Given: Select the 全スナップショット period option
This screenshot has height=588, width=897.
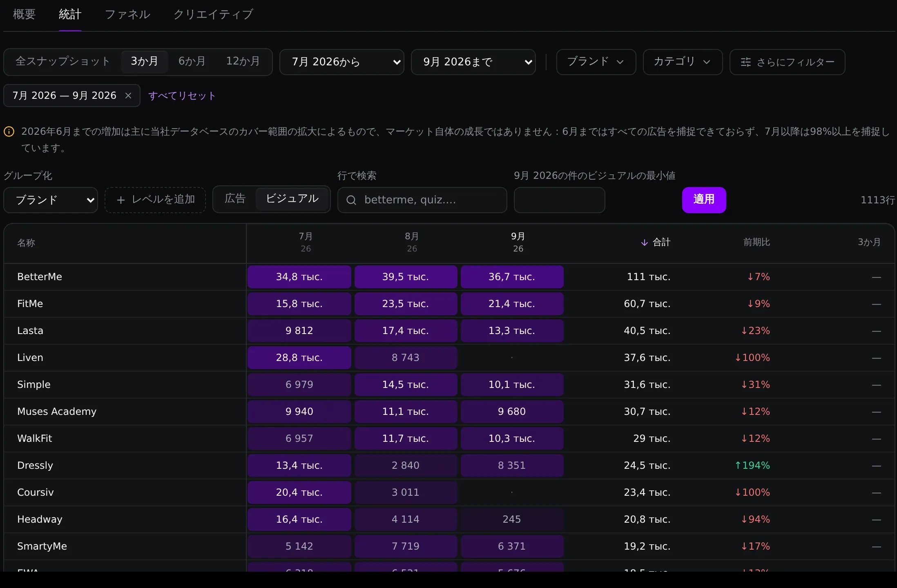Looking at the screenshot, I should click(x=62, y=62).
